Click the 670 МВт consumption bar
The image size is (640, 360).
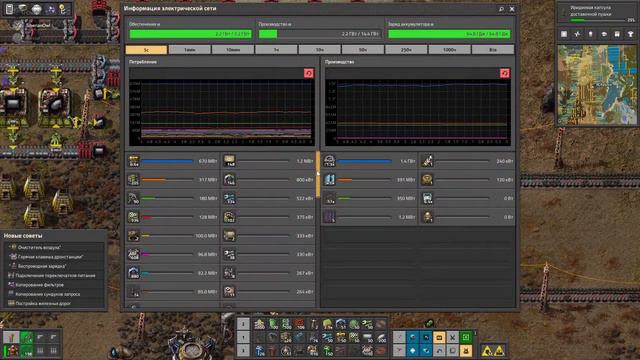[x=167, y=161]
